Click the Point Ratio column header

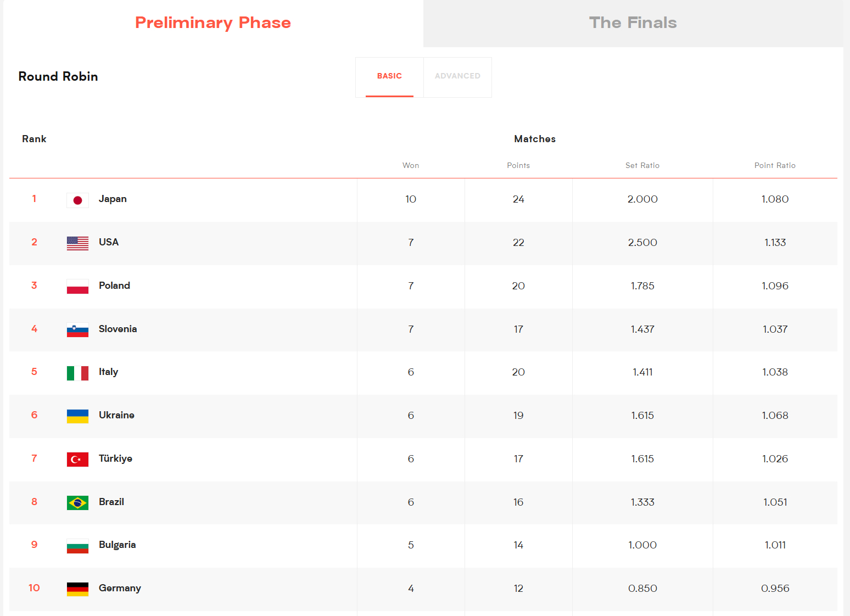[775, 165]
